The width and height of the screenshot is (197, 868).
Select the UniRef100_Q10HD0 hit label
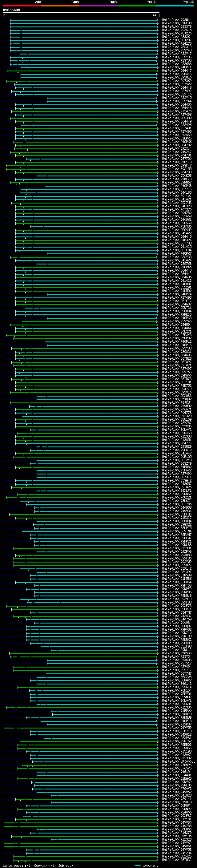point(177,406)
